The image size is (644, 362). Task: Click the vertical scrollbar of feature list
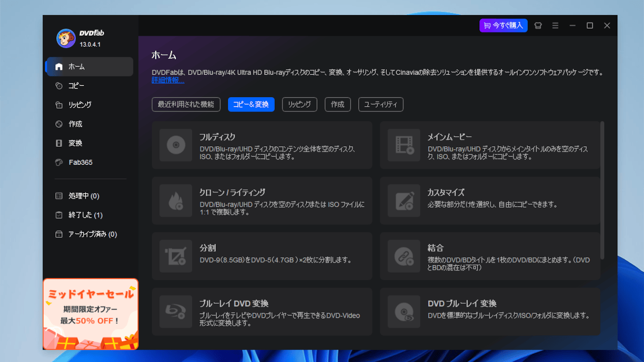(602, 190)
